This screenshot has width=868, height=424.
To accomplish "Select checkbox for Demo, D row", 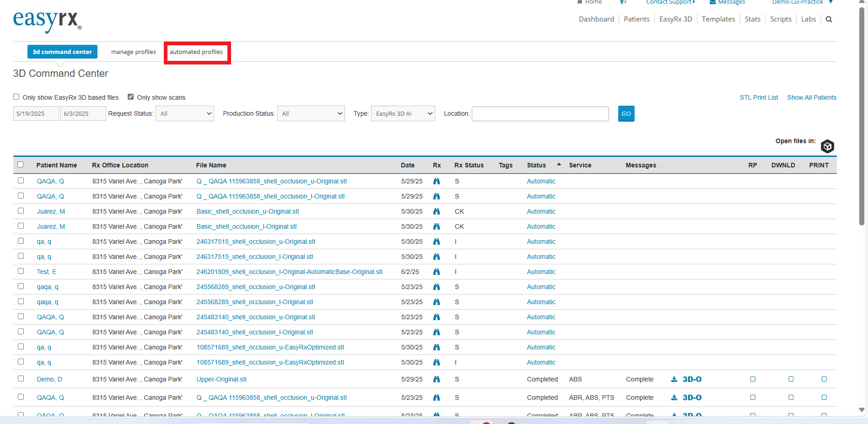I will click(21, 379).
